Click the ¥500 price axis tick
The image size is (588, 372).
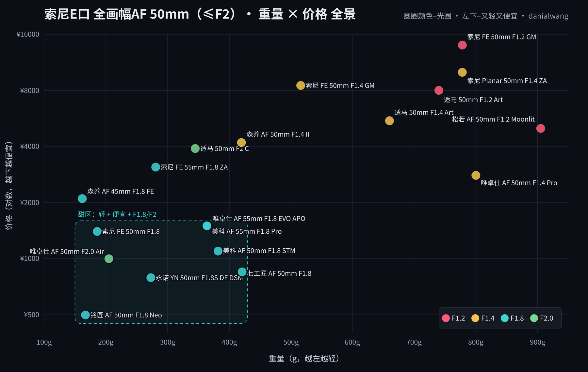[x=31, y=315]
